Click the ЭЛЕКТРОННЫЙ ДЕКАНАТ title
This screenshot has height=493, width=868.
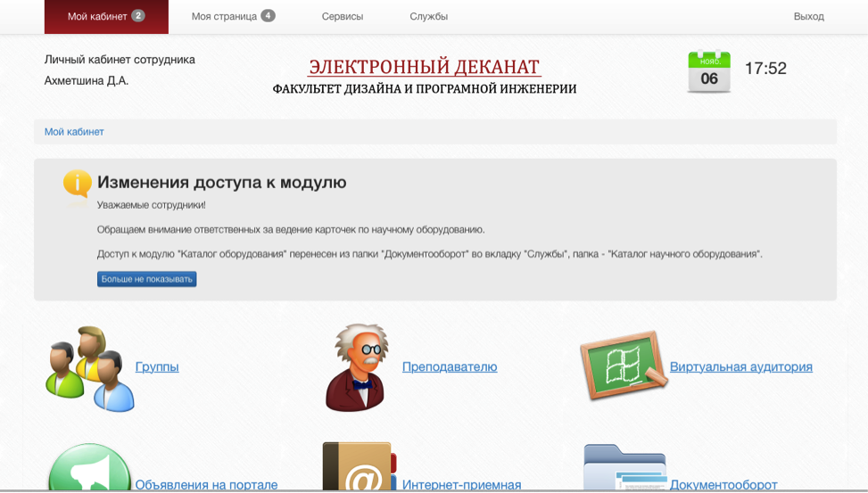pyautogui.click(x=425, y=67)
